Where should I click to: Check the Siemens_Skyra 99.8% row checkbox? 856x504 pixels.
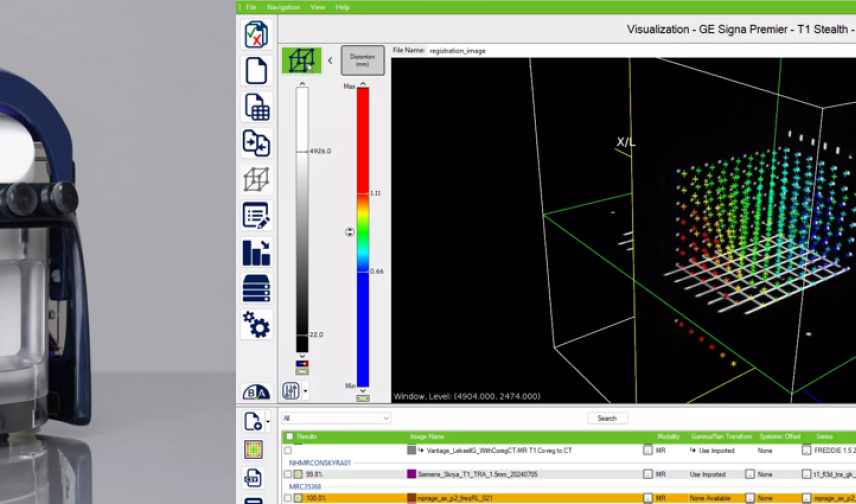(288, 475)
